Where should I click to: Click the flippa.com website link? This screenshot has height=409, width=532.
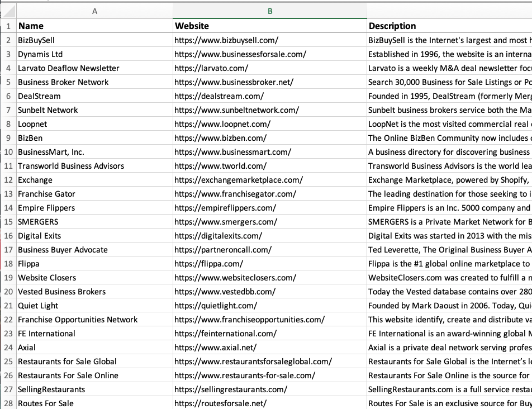(208, 264)
